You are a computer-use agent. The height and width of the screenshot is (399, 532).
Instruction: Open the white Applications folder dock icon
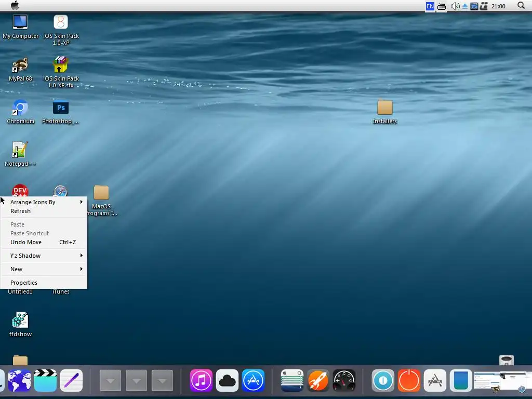click(435, 380)
